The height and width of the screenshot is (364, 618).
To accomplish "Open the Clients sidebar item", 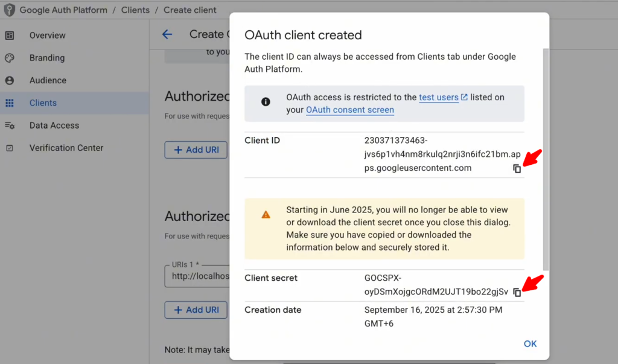I will (43, 103).
